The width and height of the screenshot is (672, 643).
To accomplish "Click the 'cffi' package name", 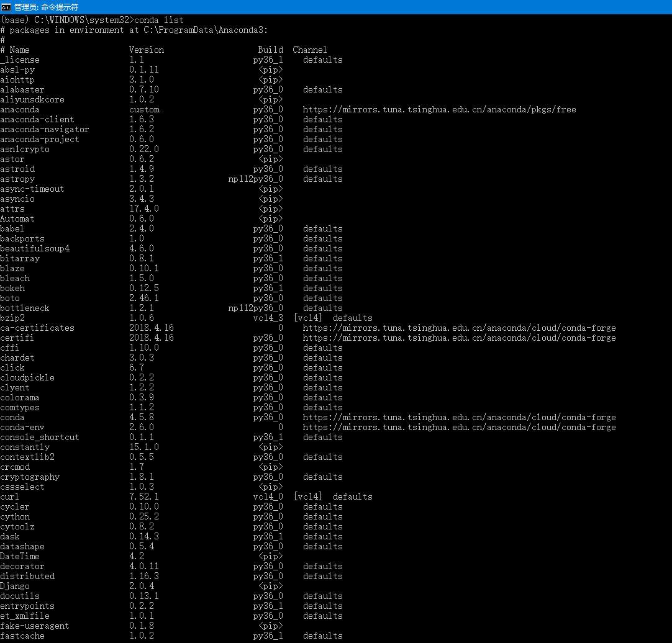I will [x=9, y=348].
